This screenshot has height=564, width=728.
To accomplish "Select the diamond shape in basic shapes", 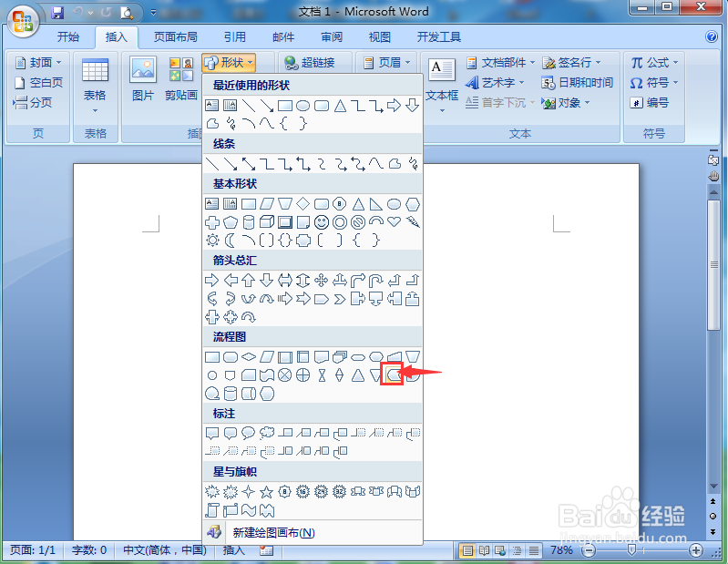I will tap(303, 204).
